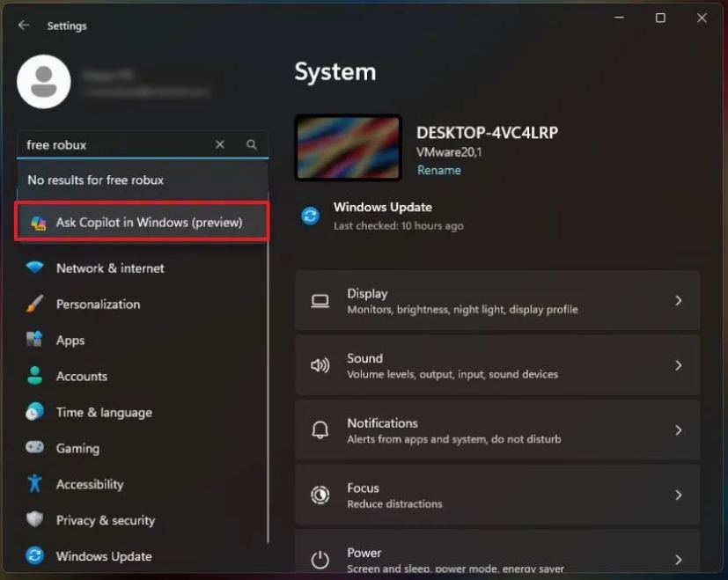Open the Sound settings card
Image resolution: width=728 pixels, height=580 pixels.
pyautogui.click(x=497, y=365)
